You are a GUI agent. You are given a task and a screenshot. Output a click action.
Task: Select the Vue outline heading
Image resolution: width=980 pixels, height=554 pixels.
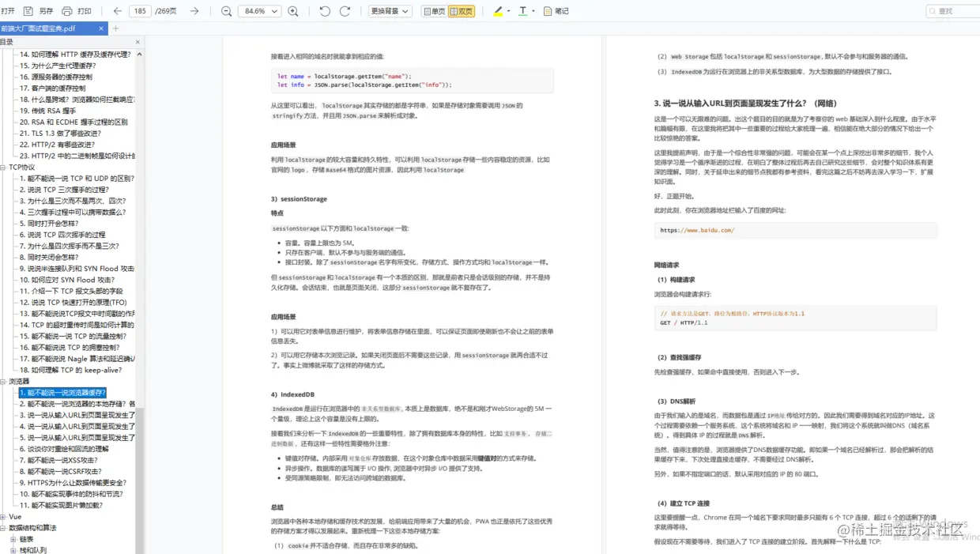pos(15,517)
